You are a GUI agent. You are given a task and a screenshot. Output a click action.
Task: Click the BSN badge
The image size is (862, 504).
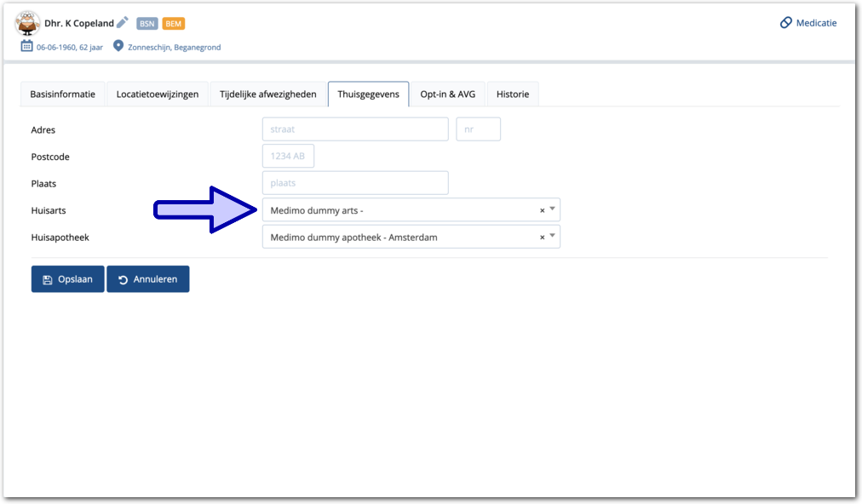147,24
